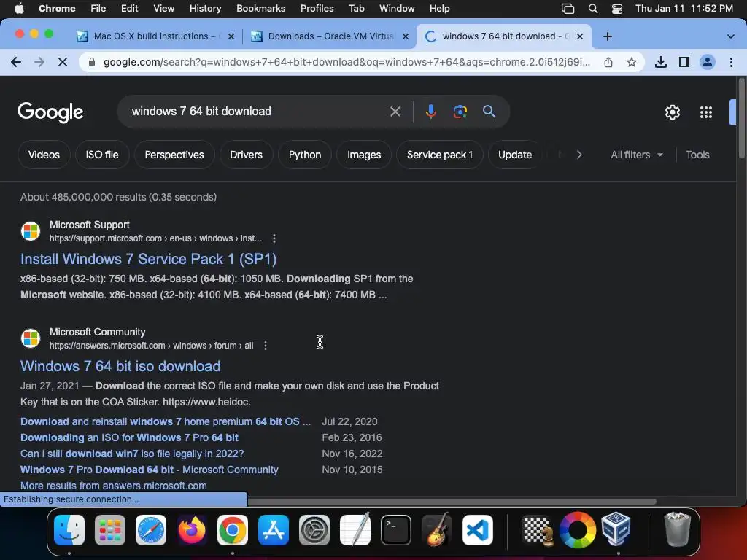Select the Drivers filter chip
The height and width of the screenshot is (560, 747).
pos(246,155)
